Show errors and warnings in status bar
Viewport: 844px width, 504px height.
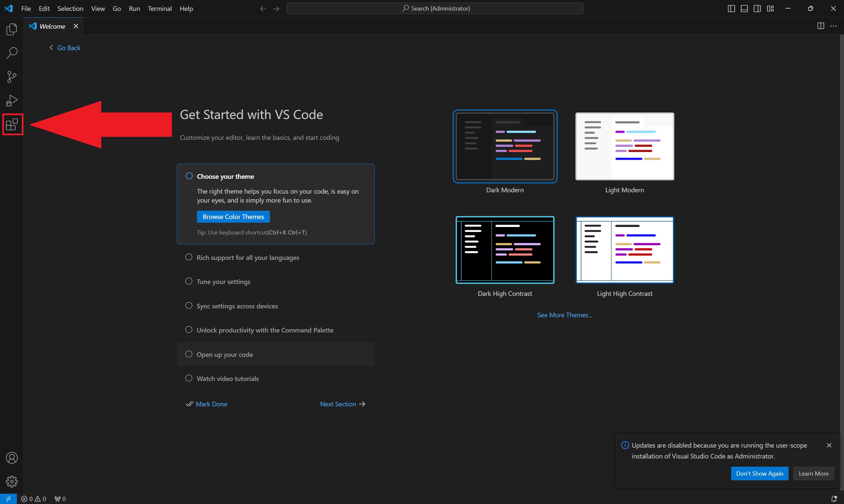(x=33, y=499)
